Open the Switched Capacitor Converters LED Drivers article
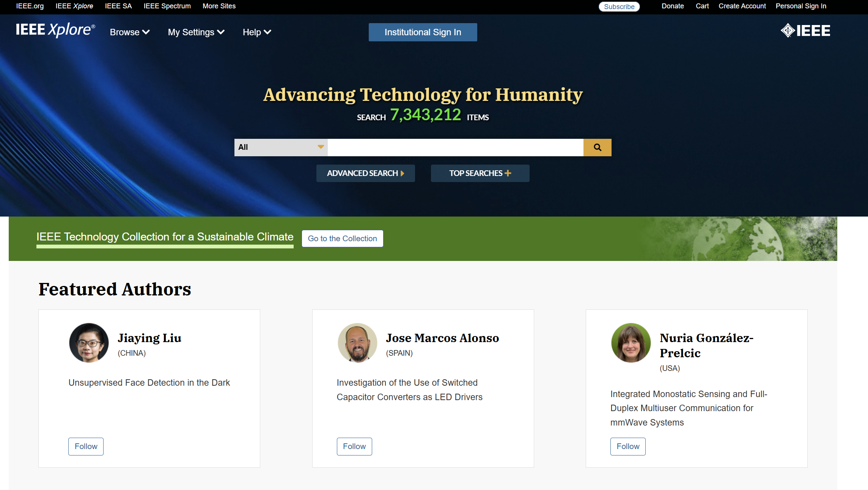868x490 pixels. pos(410,390)
